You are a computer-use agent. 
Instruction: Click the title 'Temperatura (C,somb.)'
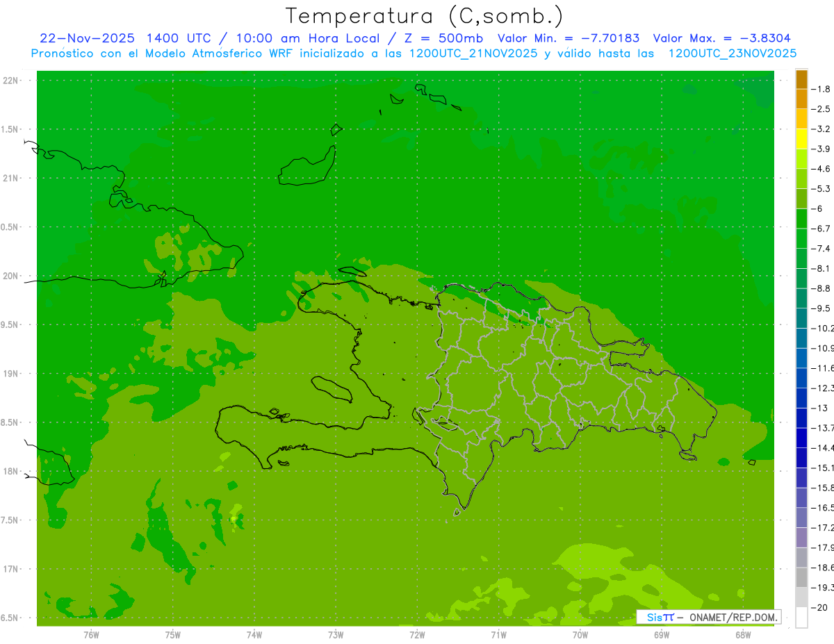point(425,16)
